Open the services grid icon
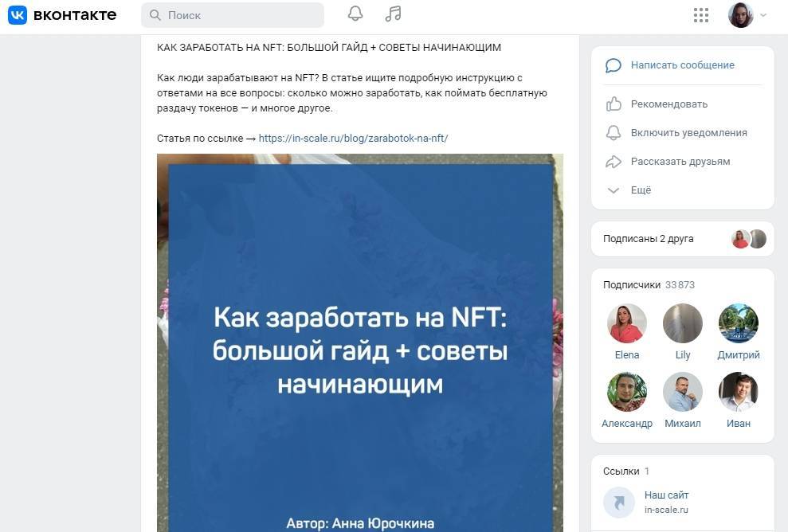Screen dimensions: 788x532 click(x=701, y=15)
